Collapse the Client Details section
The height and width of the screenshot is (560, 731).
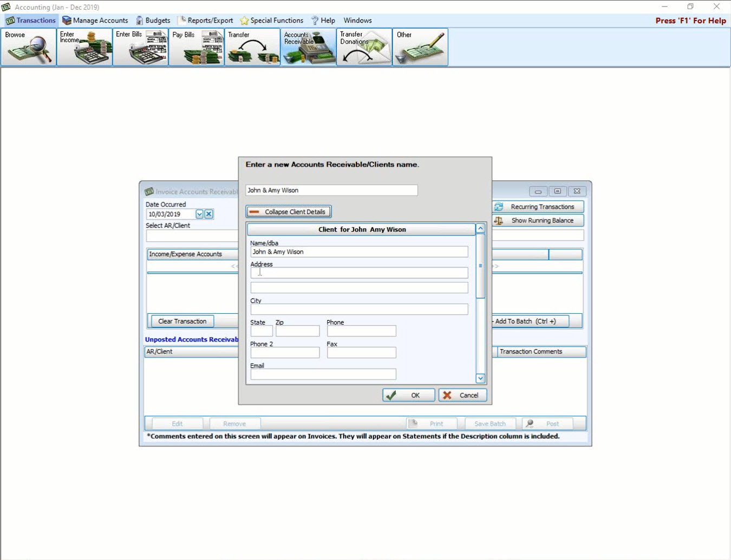[x=289, y=211]
